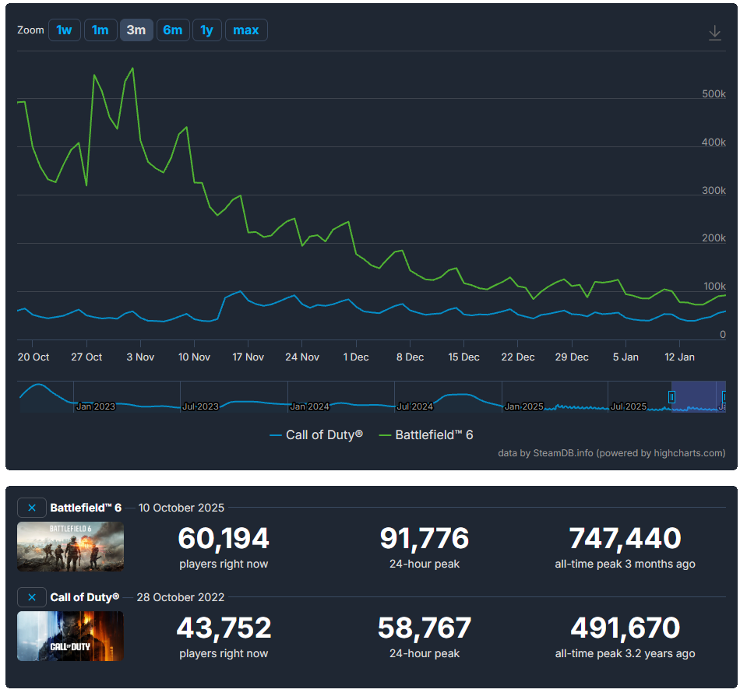Show max chart range
This screenshot has height=700, width=740.
click(x=246, y=30)
